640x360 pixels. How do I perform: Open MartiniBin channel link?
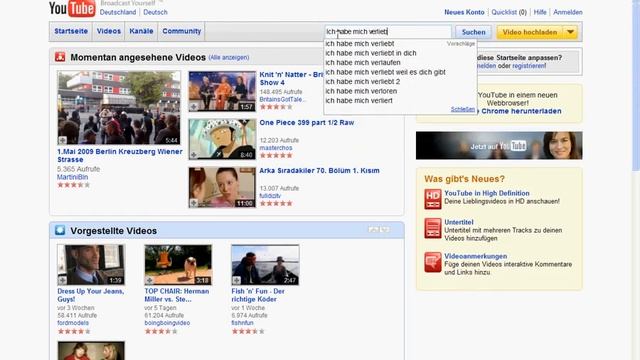pyautogui.click(x=73, y=177)
